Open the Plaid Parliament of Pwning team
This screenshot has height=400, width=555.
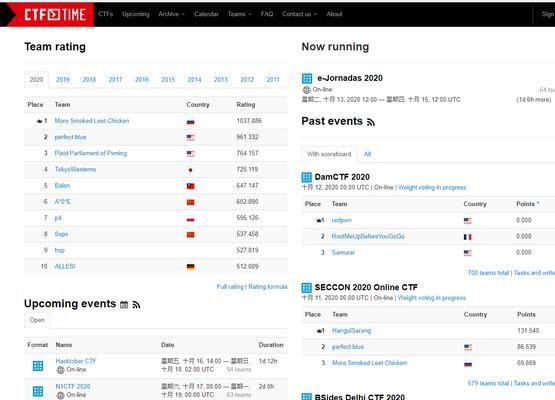click(x=91, y=153)
